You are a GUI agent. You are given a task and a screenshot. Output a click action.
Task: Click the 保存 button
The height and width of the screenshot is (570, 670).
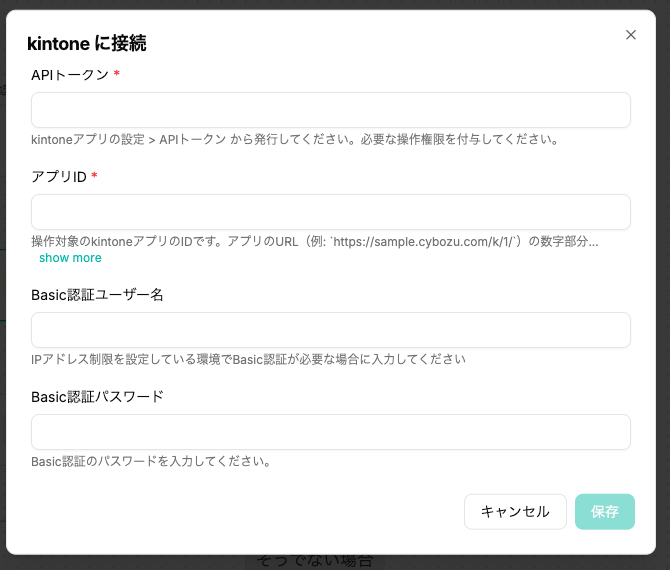[x=604, y=511]
